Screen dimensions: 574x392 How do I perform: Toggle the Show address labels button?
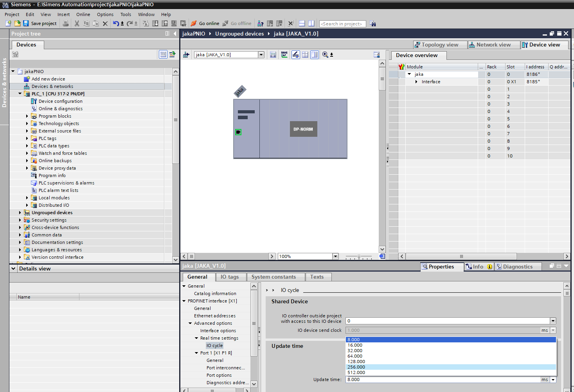[296, 55]
